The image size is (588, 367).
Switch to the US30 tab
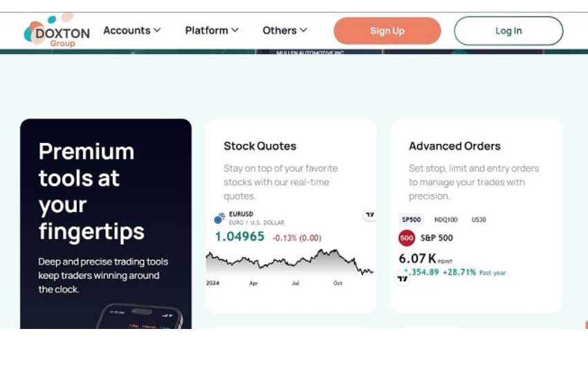click(479, 220)
